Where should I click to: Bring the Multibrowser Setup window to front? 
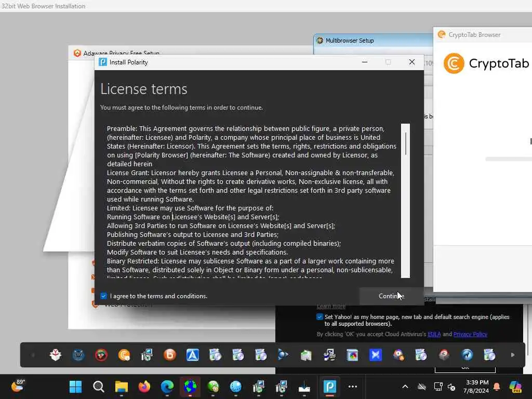(x=350, y=41)
